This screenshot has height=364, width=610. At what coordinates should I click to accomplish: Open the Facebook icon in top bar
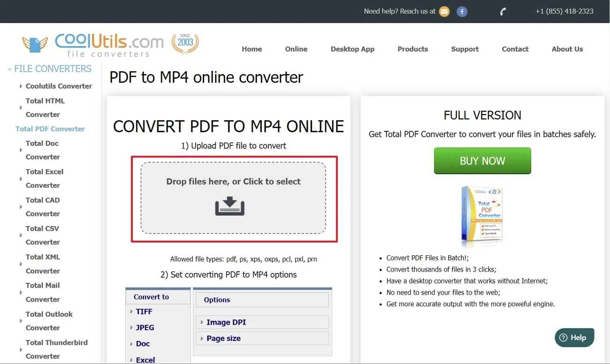462,11
